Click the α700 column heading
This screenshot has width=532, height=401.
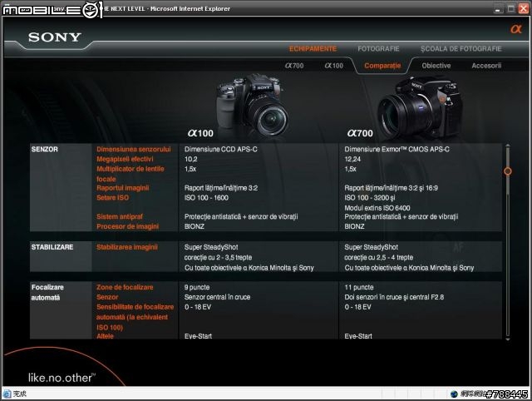tap(360, 133)
